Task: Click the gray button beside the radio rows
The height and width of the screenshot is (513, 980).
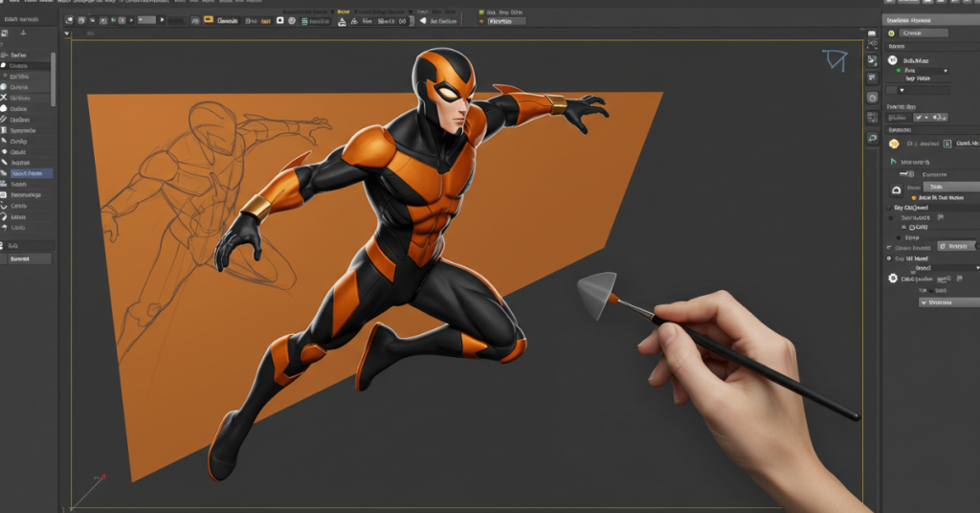Action: [x=956, y=246]
